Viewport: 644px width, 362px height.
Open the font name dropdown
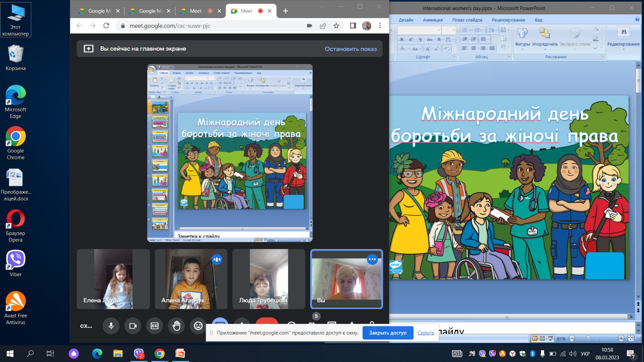[439, 30]
